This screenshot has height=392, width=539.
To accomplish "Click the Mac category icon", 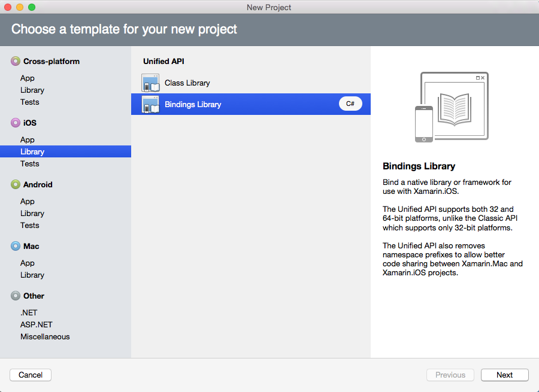I will point(16,246).
